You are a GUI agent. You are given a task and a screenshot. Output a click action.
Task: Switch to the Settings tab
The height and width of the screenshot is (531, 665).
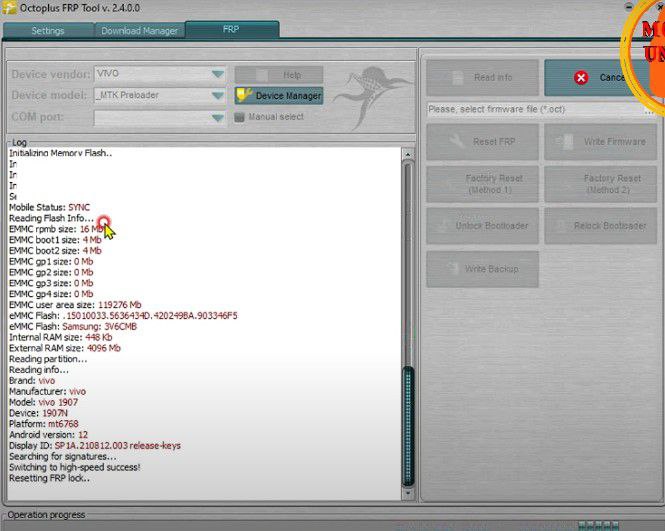[48, 31]
